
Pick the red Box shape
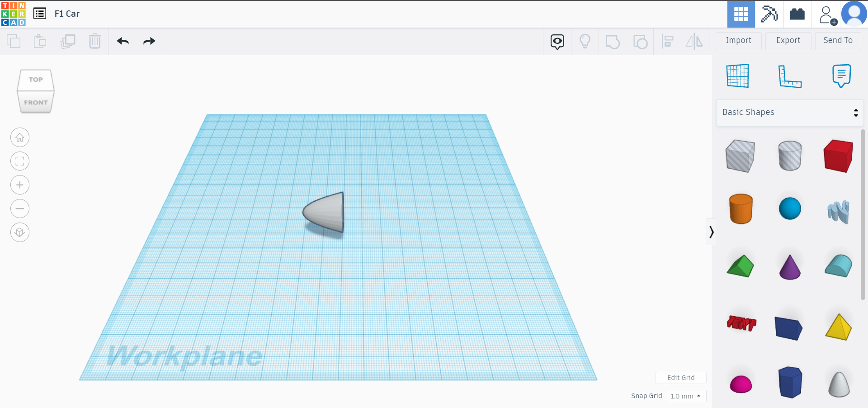(839, 156)
